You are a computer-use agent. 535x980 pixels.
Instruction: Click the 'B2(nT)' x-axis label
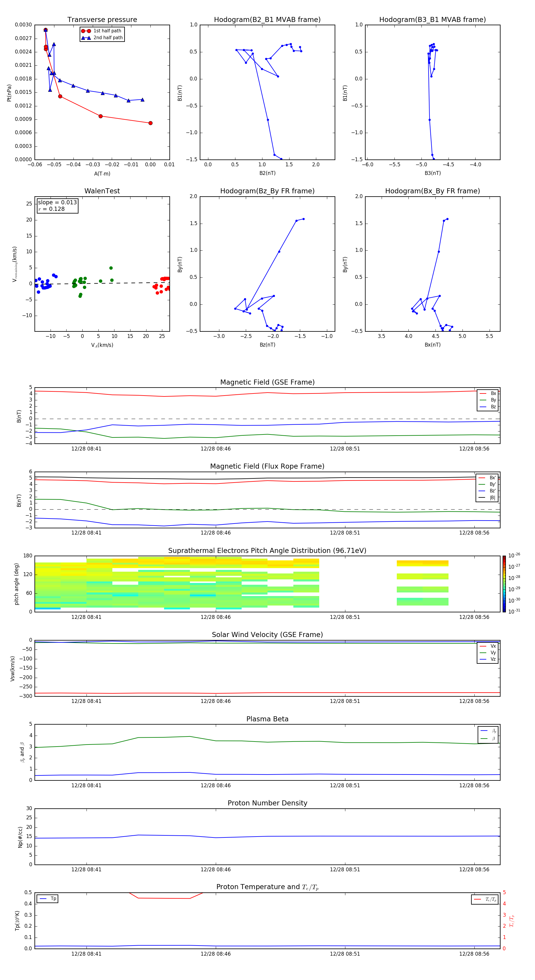click(267, 173)
